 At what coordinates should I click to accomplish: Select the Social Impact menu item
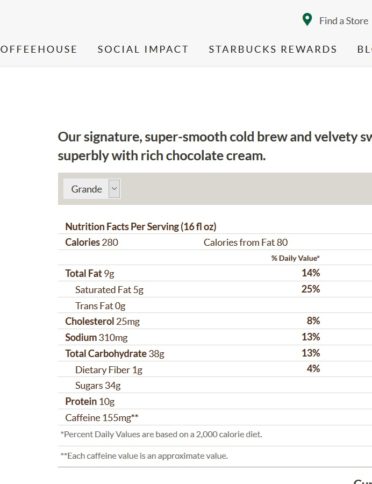(143, 49)
